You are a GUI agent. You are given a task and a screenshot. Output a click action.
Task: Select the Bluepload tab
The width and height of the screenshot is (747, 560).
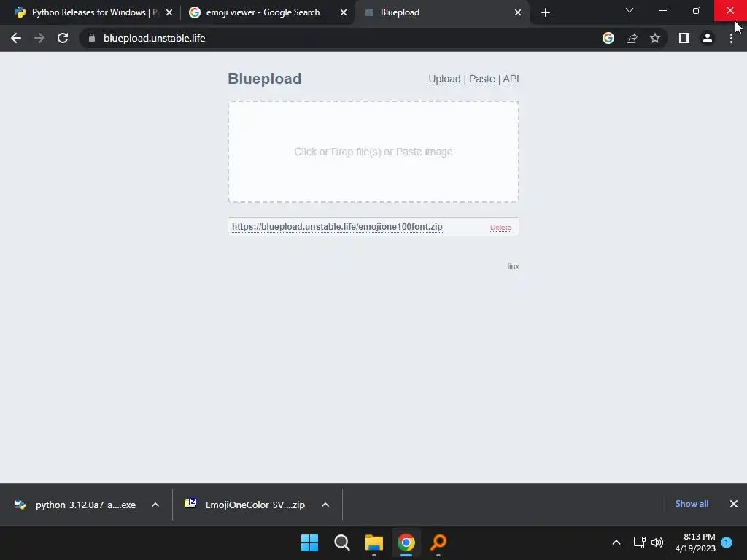pos(441,12)
